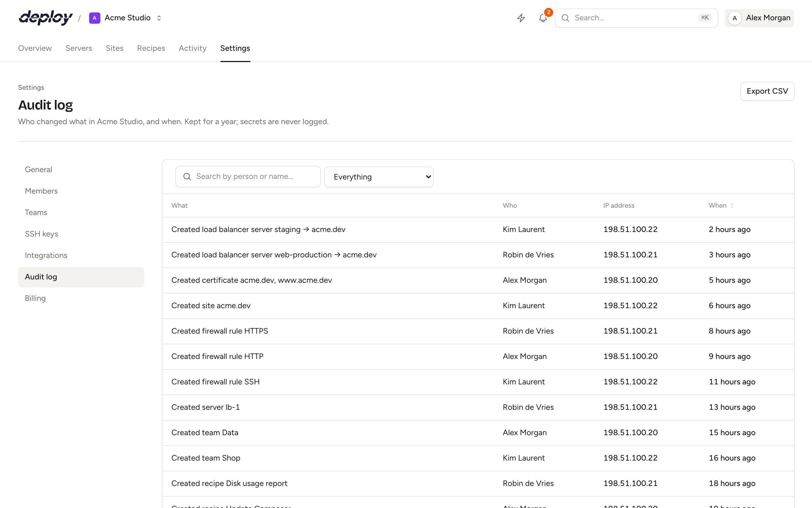Select row Created site acme.dev

coord(478,306)
